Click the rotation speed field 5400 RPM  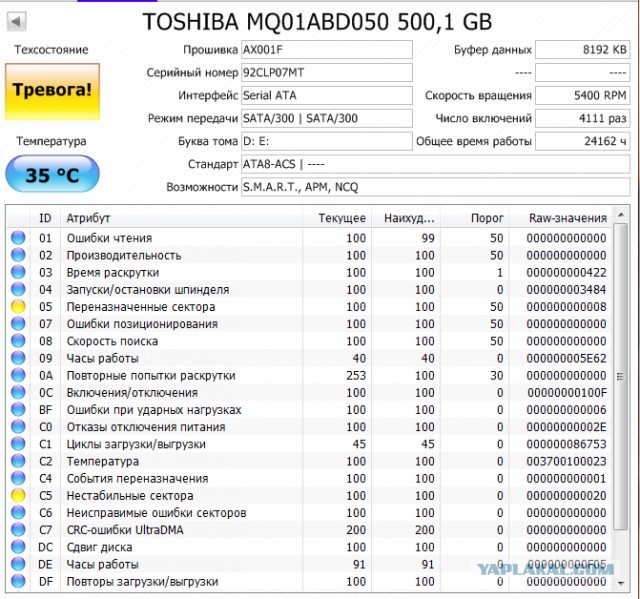coord(582,95)
